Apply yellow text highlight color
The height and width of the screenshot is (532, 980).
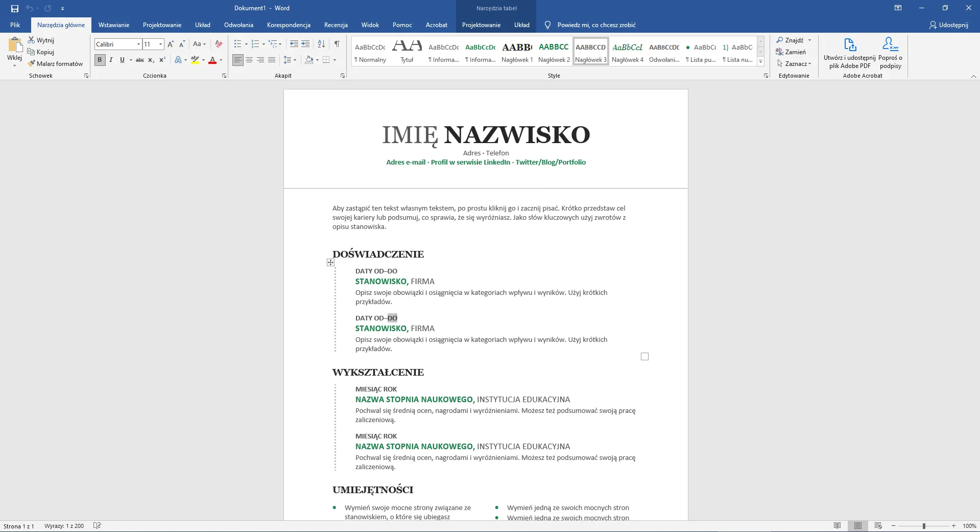195,60
